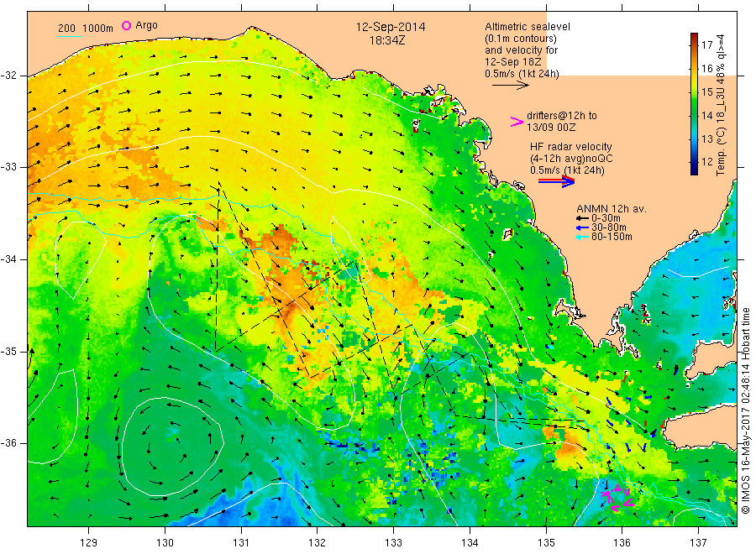This screenshot has width=756, height=554.
Task: Click the black 0.5m/s altimetric velocity arrow
Action: pyautogui.click(x=511, y=86)
